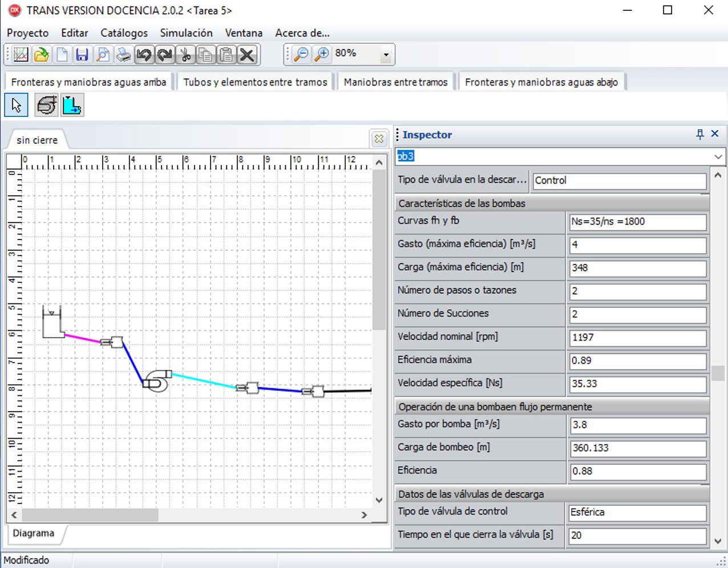Open print preview with magnifier page icon
This screenshot has height=568, width=728.
[x=103, y=55]
